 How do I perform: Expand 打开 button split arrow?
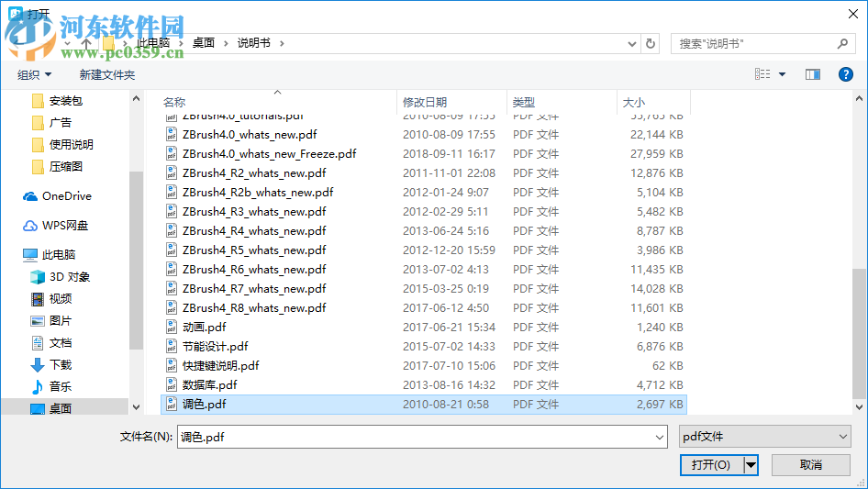(x=751, y=465)
